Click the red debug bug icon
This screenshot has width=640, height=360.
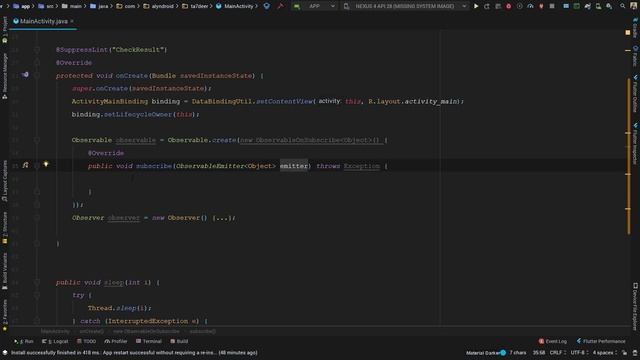[509, 6]
